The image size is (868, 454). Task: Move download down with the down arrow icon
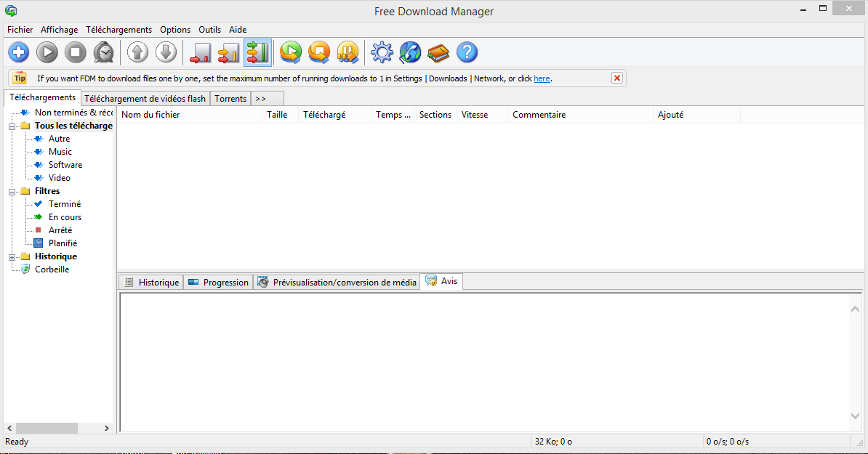pos(166,52)
